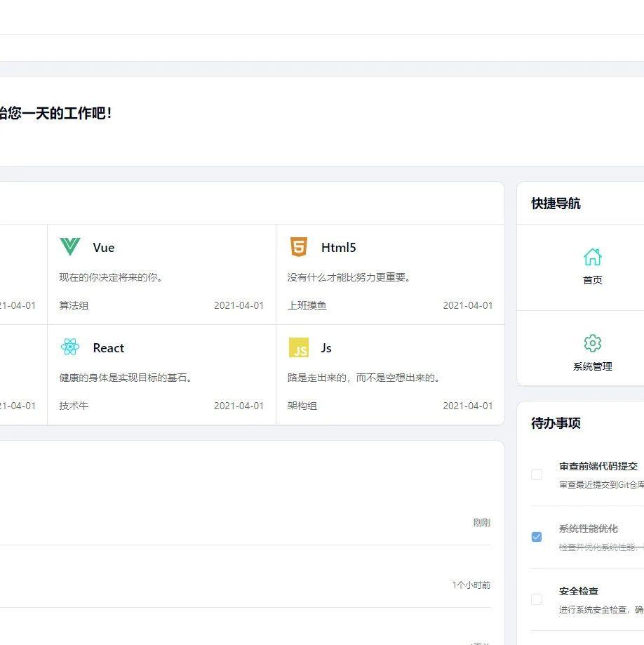
Task: Click the 2021-04-01 date on the Js card
Action: click(x=467, y=406)
